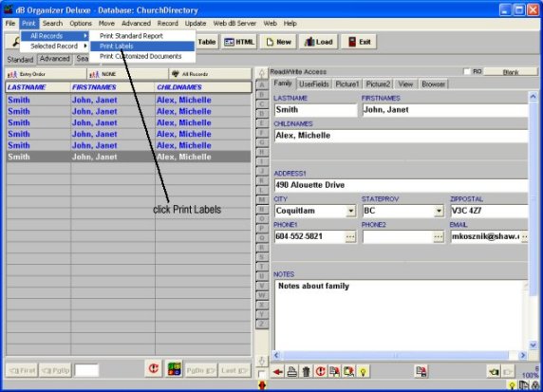This screenshot has height=392, width=543.
Task: Click the ellipsis button next to PHONE1
Action: click(350, 236)
